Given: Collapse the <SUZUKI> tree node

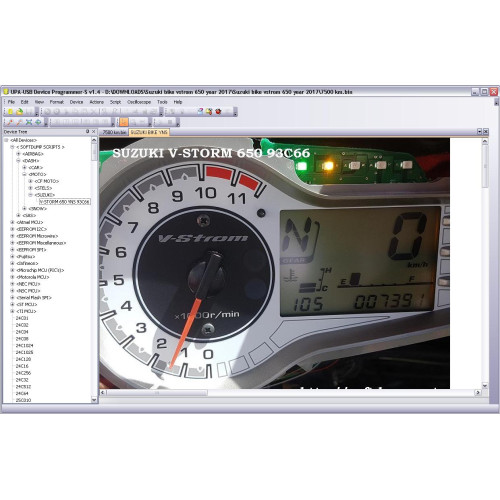Looking at the screenshot, I should pyautogui.click(x=31, y=195).
